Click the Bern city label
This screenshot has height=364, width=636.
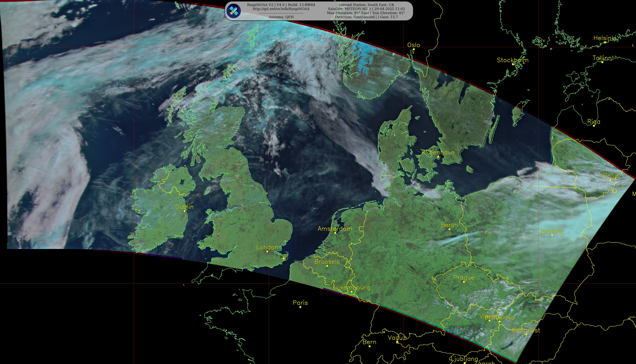(x=369, y=342)
